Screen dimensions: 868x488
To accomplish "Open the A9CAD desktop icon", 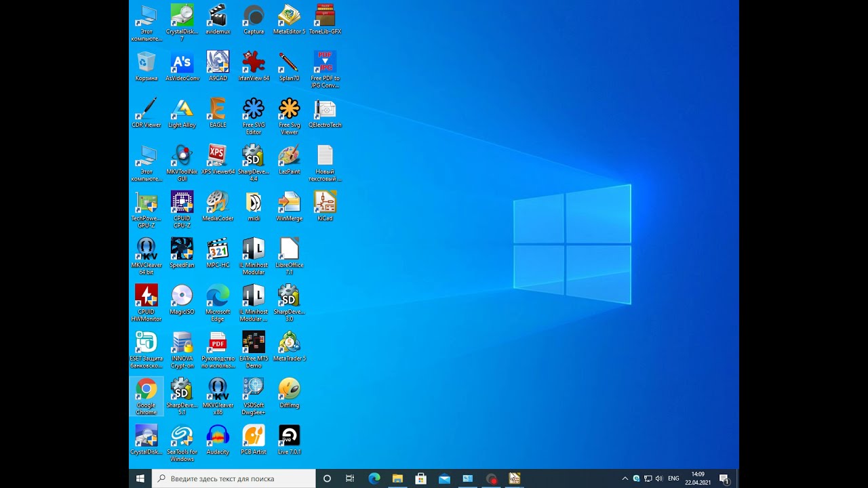I will 218,66.
